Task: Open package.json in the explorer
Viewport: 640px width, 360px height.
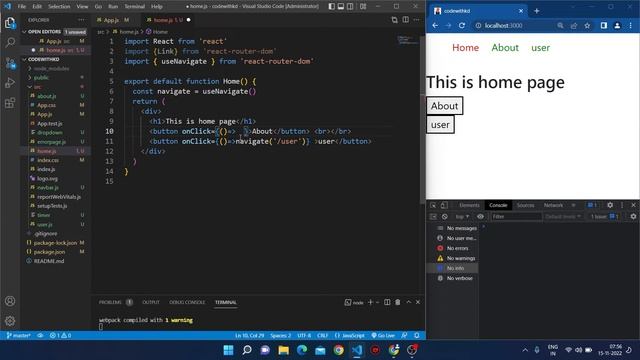Action: click(x=49, y=252)
